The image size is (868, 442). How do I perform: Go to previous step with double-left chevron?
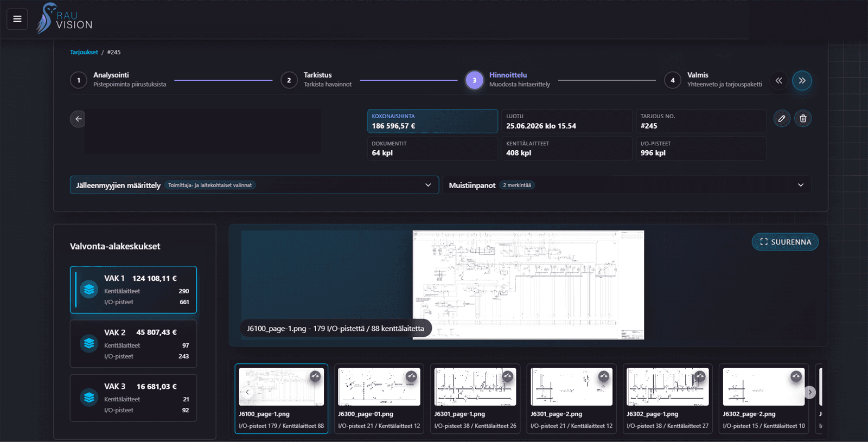click(778, 80)
